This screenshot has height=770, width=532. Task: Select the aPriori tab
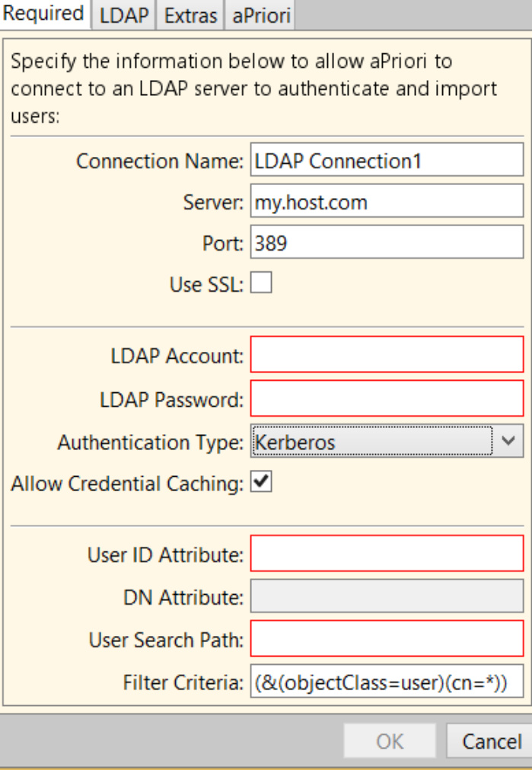pos(261,15)
